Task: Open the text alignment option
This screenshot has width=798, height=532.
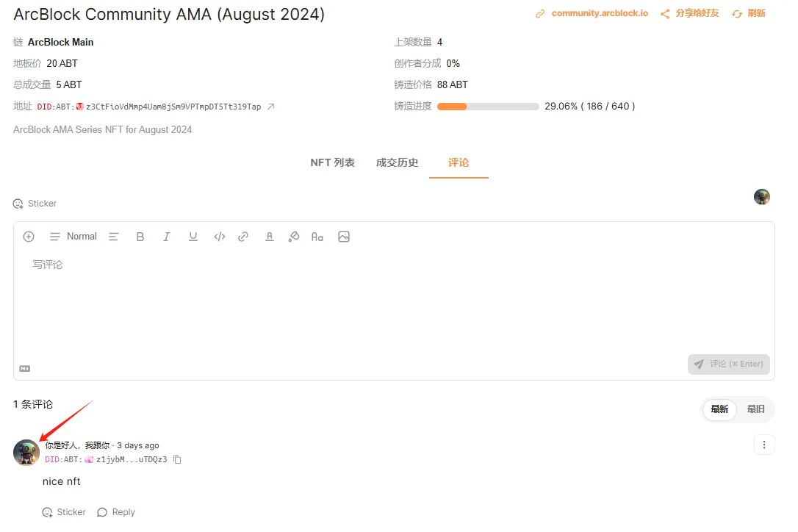Action: coord(113,237)
